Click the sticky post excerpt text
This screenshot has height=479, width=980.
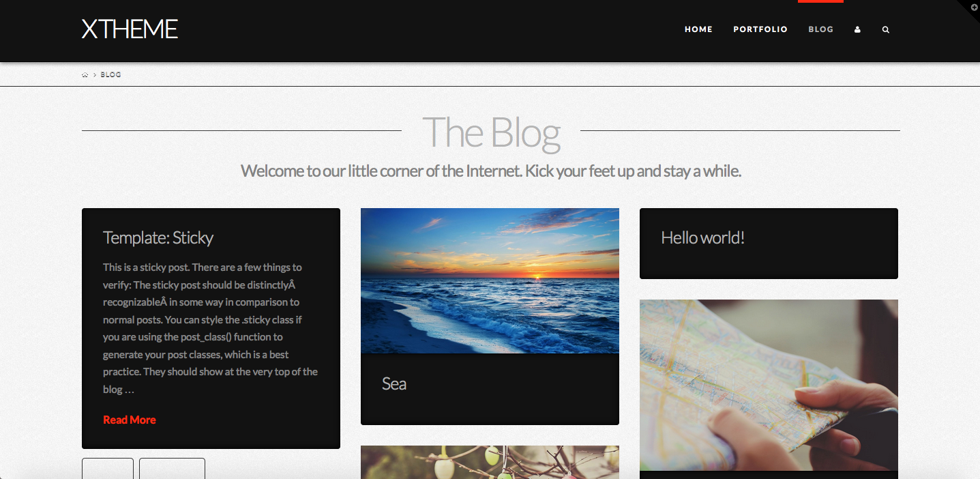[211, 328]
